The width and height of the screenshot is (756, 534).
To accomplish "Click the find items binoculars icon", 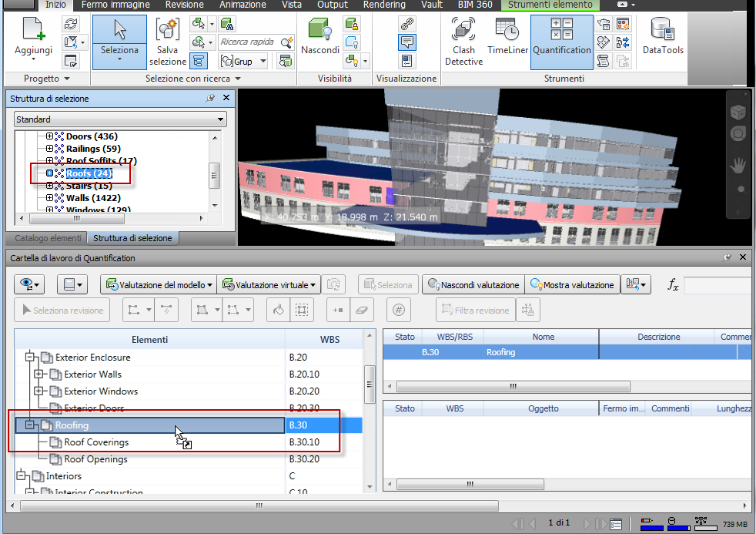I will point(226,24).
